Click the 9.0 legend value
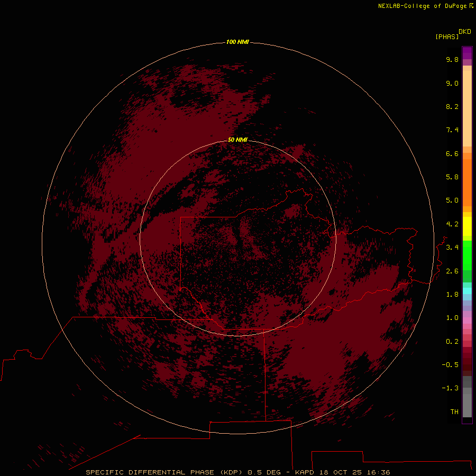476x476 pixels. coord(452,83)
